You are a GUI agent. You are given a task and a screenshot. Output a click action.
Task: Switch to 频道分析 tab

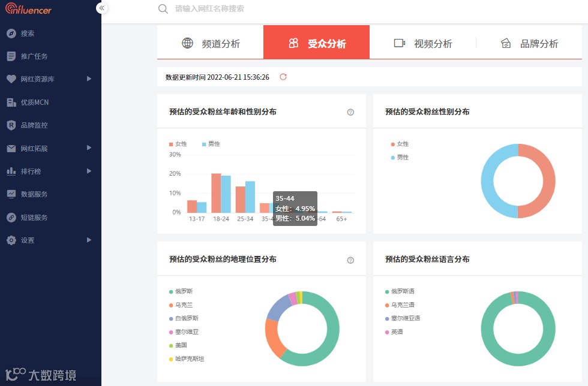point(211,43)
